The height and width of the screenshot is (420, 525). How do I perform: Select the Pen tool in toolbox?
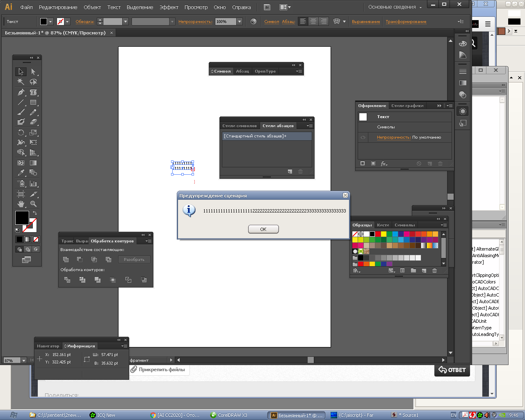pos(21,92)
